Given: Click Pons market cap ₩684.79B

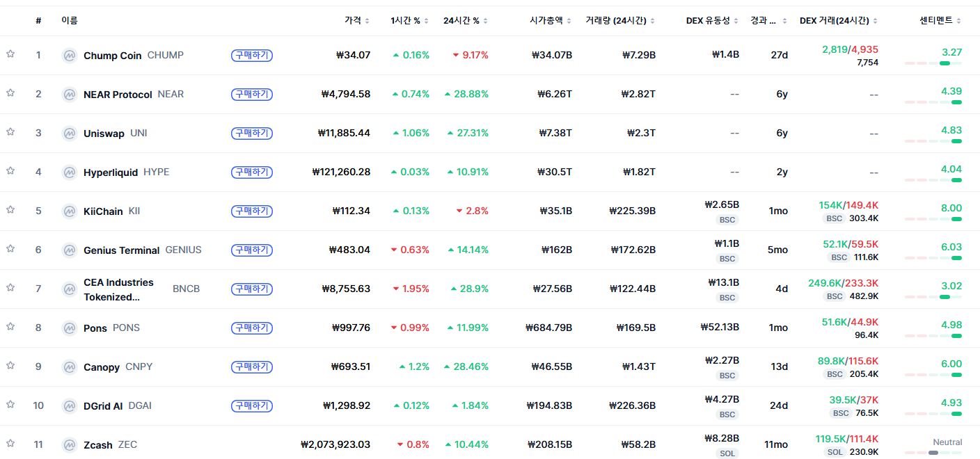Looking at the screenshot, I should point(548,328).
